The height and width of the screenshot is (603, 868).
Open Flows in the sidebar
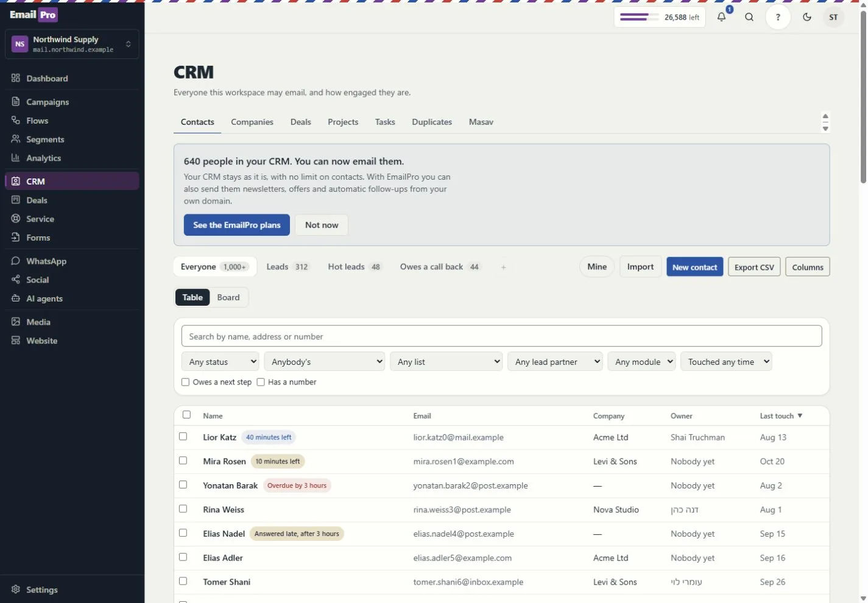coord(72,121)
